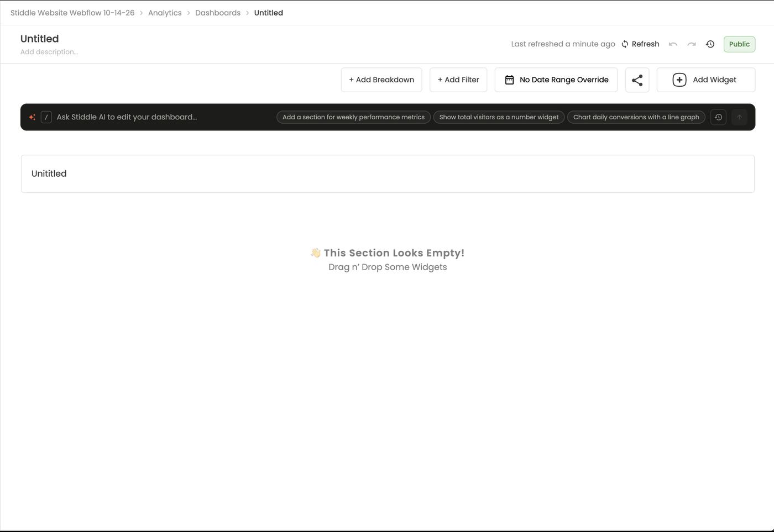774x532 pixels.
Task: Click the slash command shortcut icon
Action: (46, 117)
